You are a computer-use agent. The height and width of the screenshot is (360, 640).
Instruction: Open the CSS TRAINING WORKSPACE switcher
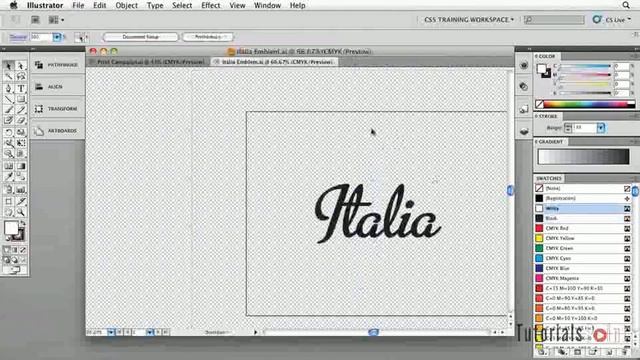click(469, 20)
